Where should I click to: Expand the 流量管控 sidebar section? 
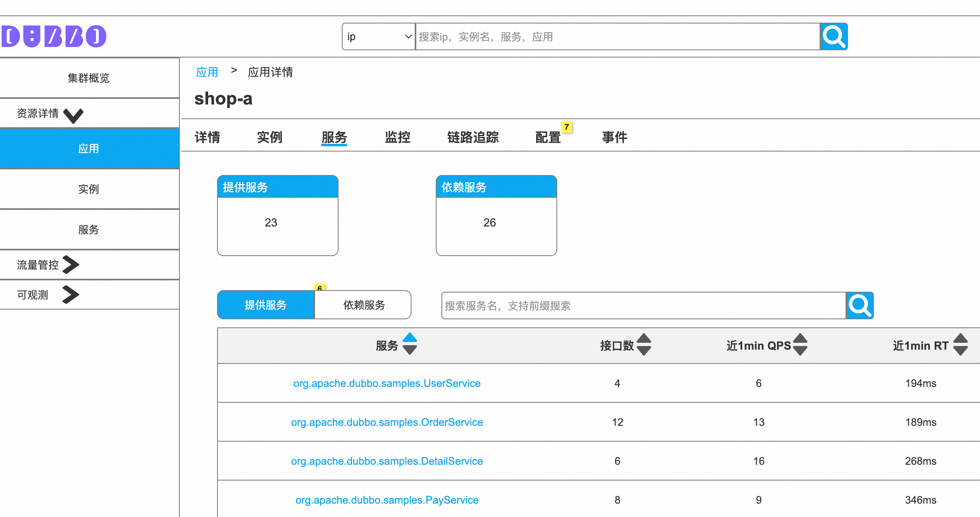pos(71,265)
